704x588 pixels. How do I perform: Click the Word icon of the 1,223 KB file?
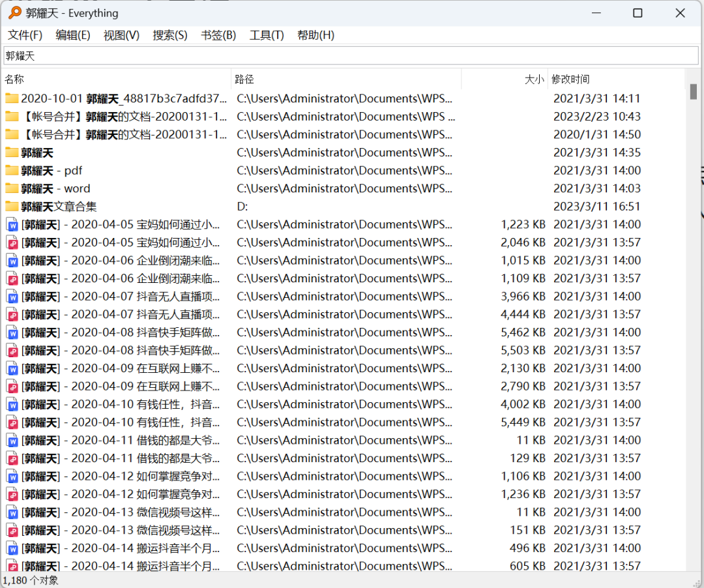12,225
